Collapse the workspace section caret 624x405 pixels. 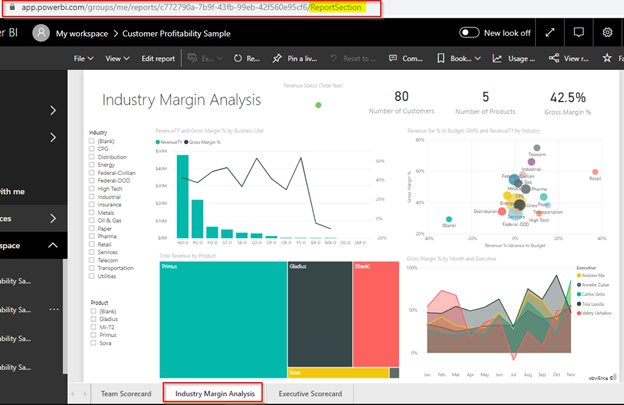[x=53, y=245]
